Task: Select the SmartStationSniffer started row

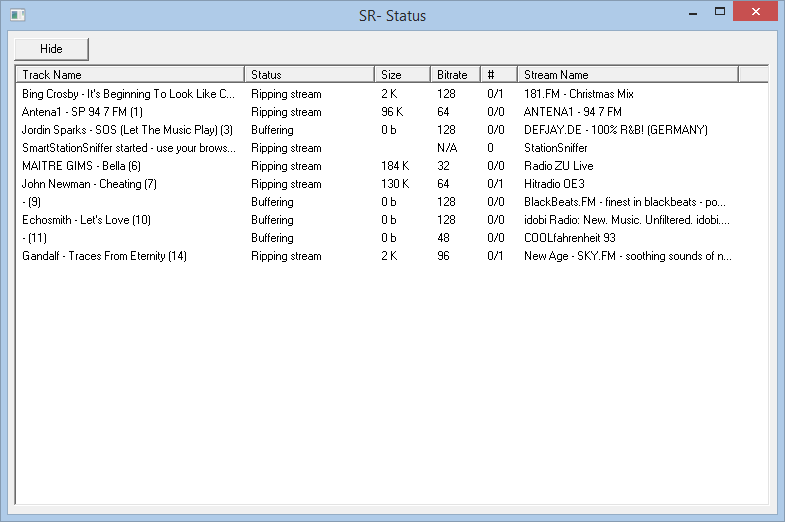Action: point(392,148)
